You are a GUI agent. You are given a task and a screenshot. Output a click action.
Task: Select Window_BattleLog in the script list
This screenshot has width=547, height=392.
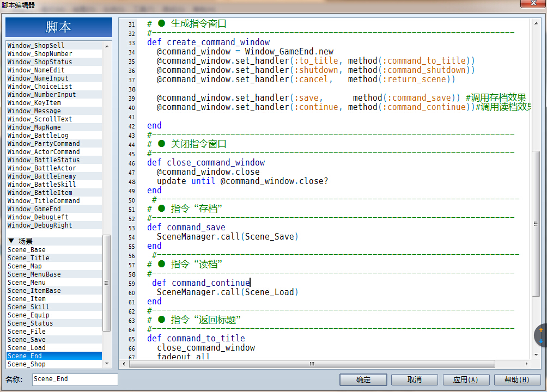tap(54, 136)
